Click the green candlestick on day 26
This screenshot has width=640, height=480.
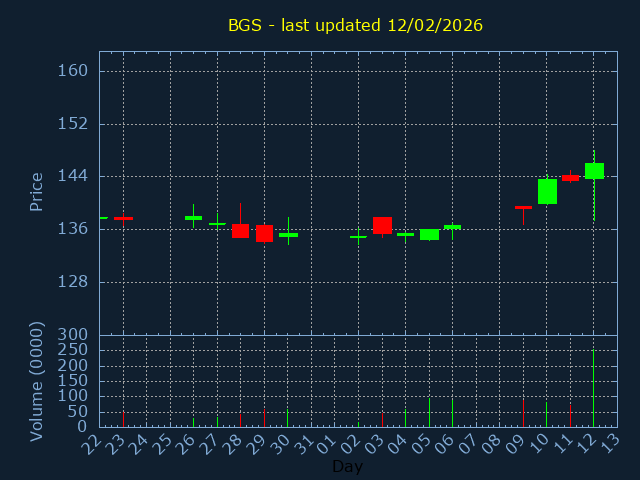coord(193,217)
